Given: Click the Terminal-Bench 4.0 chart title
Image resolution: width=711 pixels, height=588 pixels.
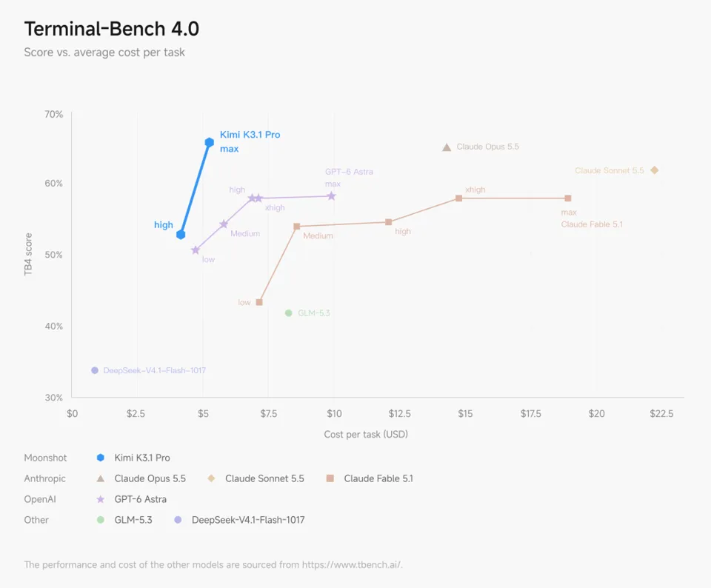Looking at the screenshot, I should point(112,29).
